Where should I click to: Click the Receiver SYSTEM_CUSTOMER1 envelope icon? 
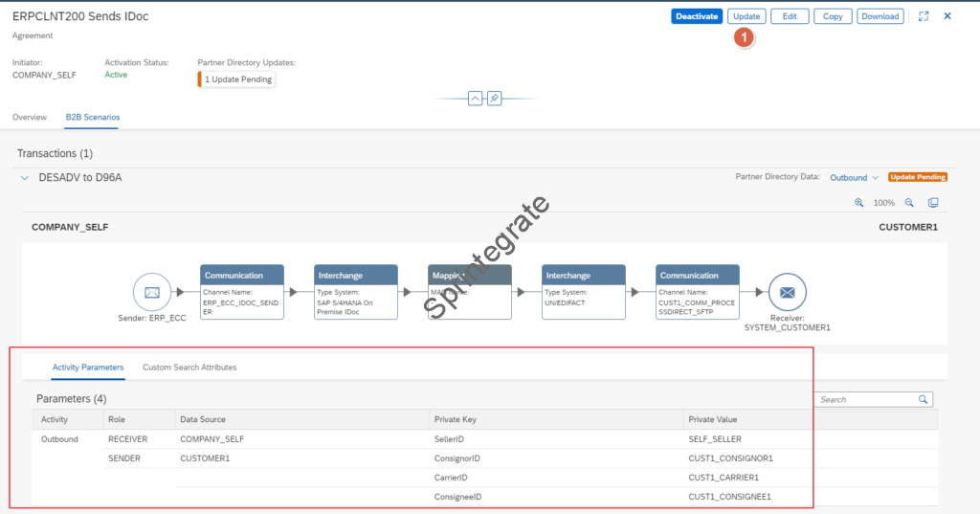(x=787, y=292)
